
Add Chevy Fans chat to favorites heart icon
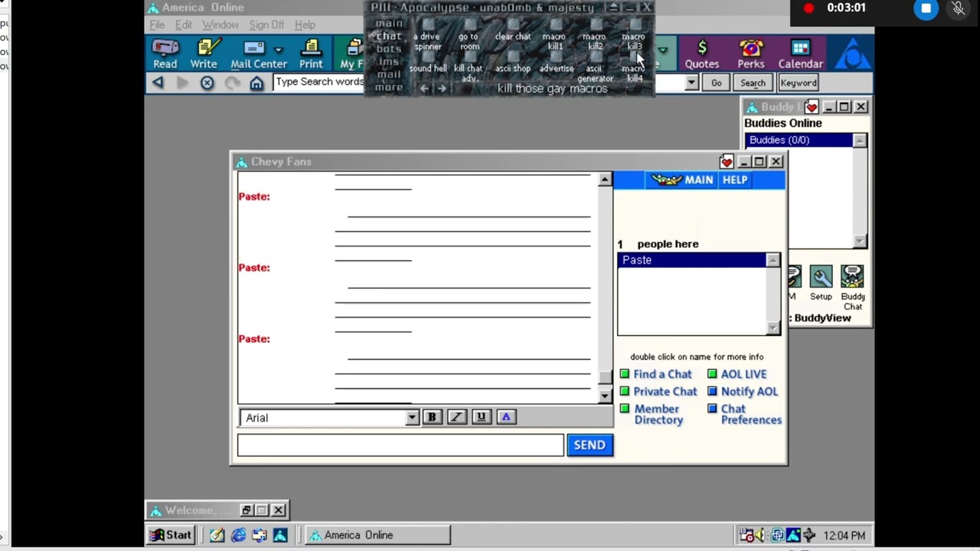point(727,161)
